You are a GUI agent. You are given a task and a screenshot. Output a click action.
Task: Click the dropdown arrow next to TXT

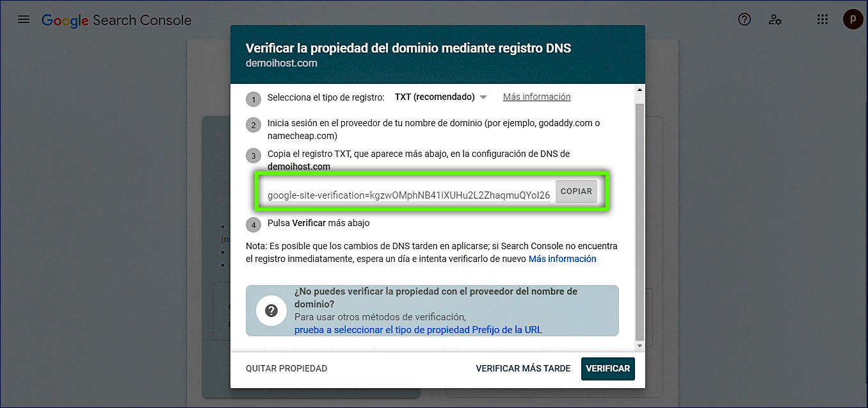pos(483,97)
